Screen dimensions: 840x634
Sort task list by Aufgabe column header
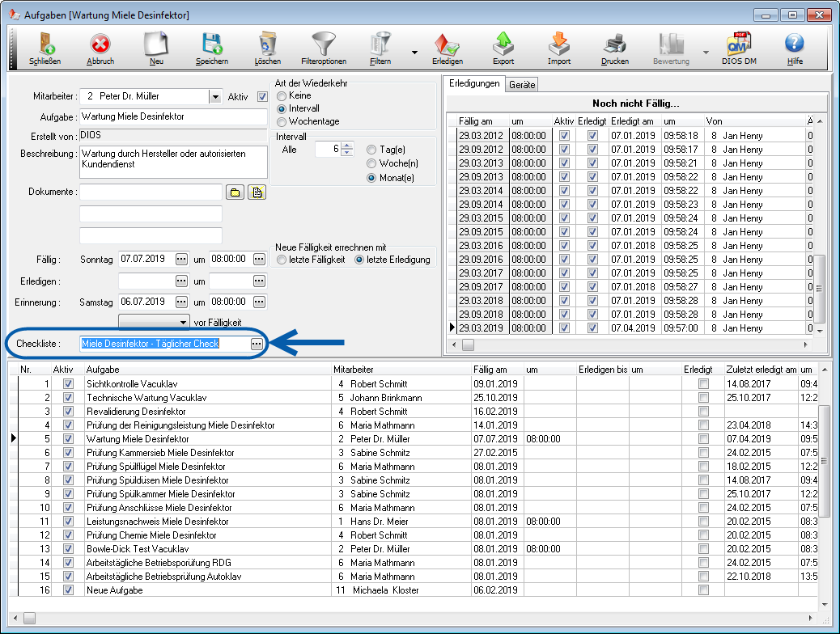(209, 370)
